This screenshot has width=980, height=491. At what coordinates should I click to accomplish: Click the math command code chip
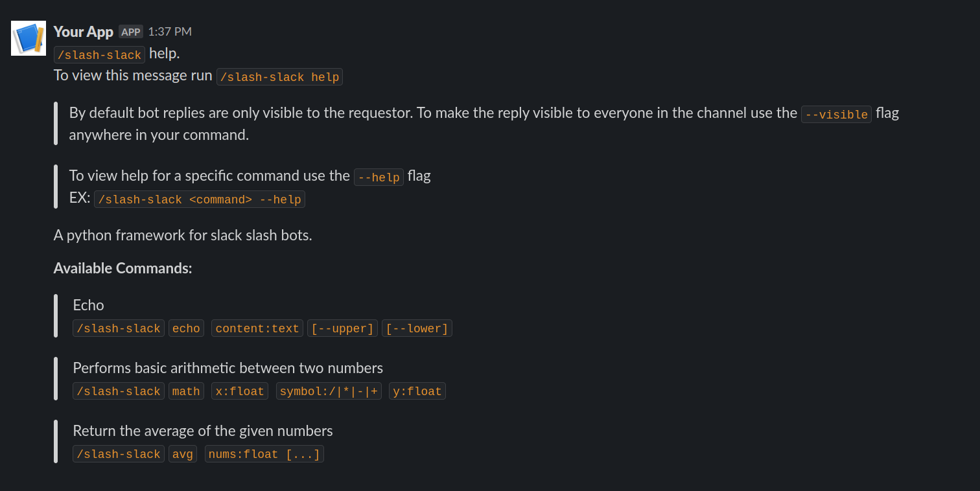point(186,391)
